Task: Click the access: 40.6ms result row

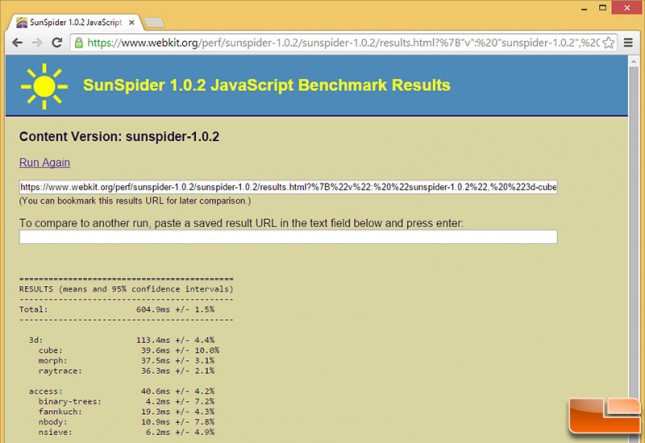Action: pos(122,391)
